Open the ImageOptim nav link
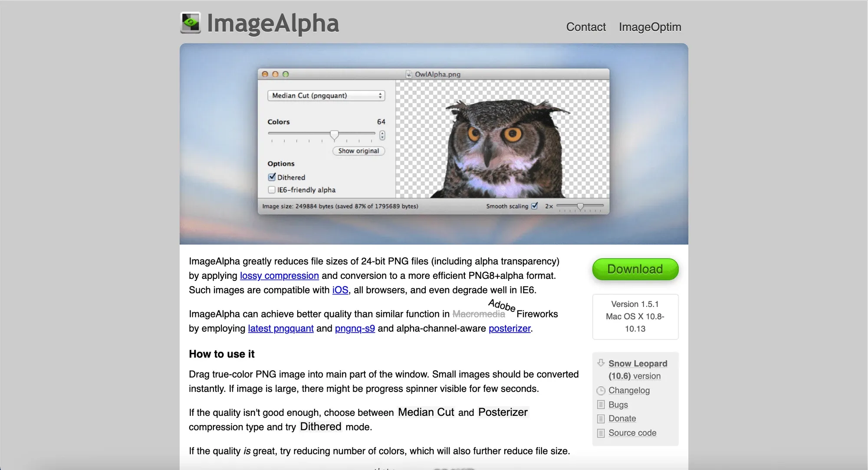The height and width of the screenshot is (470, 868). (650, 27)
